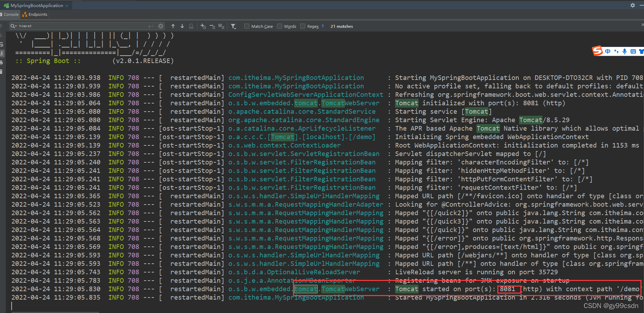Click o.apache.catalina.core.StandardService logger name
The image size is (644, 313).
tap(302, 112)
